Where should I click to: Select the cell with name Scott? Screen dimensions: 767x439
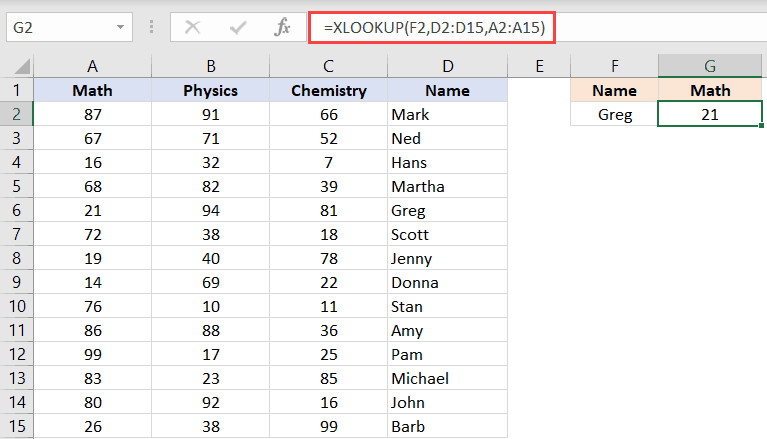[448, 234]
